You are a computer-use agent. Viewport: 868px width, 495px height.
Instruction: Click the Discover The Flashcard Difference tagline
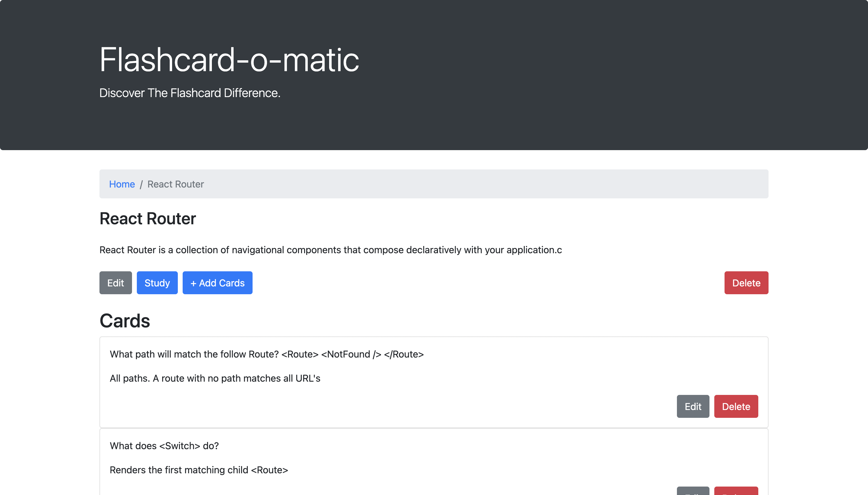click(190, 93)
